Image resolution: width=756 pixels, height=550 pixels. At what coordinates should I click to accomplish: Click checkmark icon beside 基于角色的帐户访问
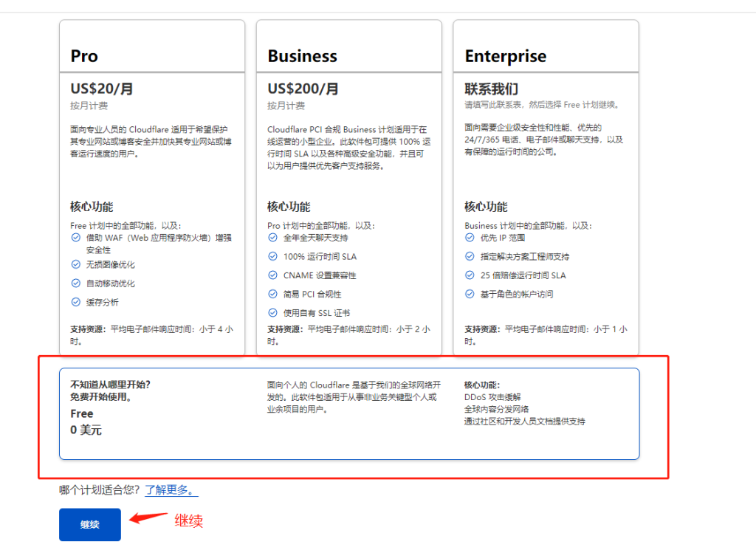pyautogui.click(x=470, y=294)
